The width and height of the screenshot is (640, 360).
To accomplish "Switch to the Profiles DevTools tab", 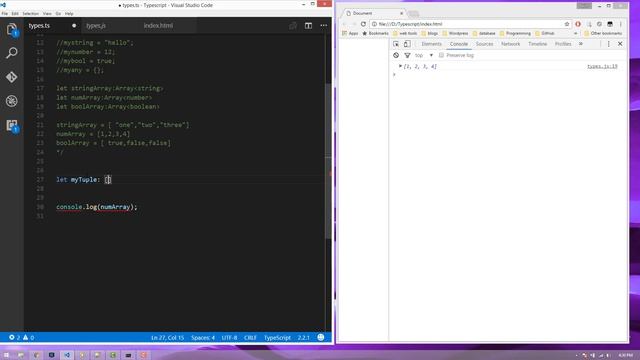I will coord(563,44).
